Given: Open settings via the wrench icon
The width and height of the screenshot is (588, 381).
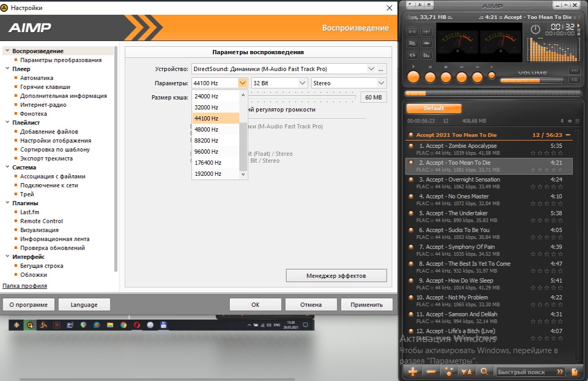Looking at the screenshot, I should 420,5.
